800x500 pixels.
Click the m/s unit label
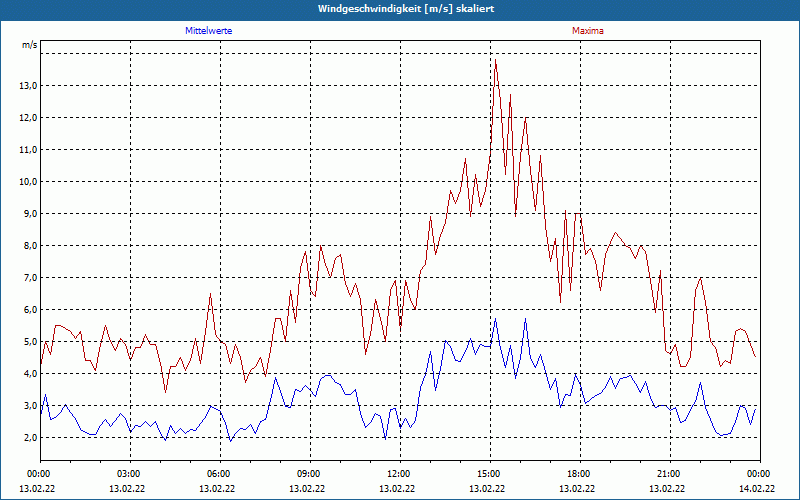(30, 45)
